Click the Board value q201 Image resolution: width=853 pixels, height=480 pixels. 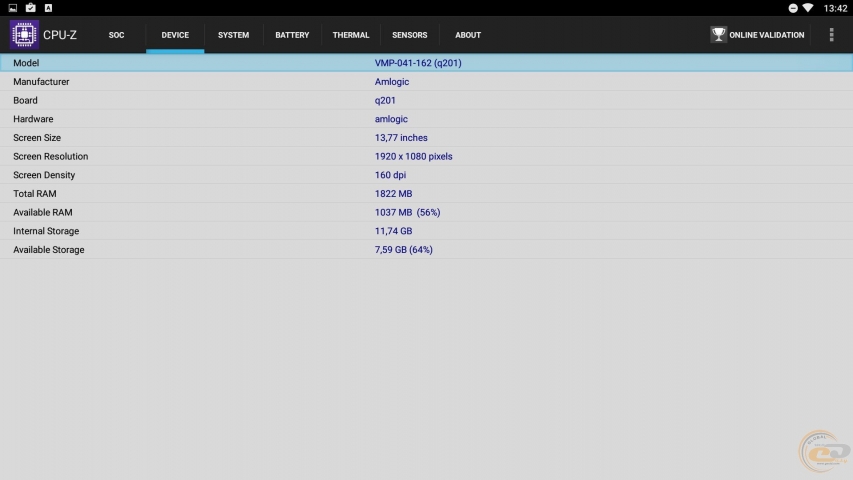(385, 101)
